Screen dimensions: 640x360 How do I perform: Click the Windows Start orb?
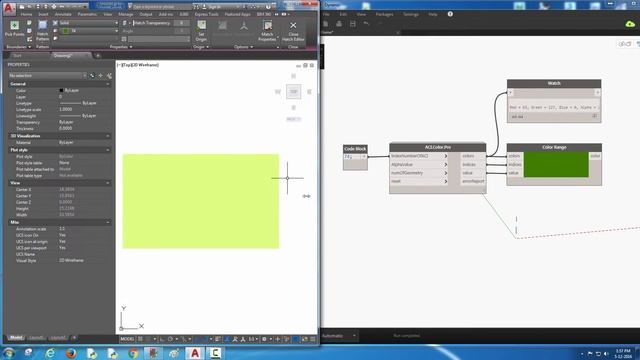[9, 353]
